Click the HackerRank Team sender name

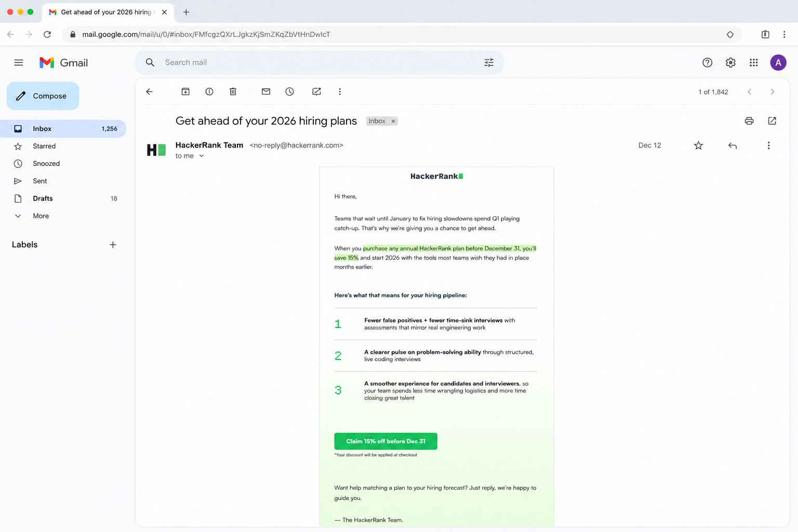[x=209, y=145]
